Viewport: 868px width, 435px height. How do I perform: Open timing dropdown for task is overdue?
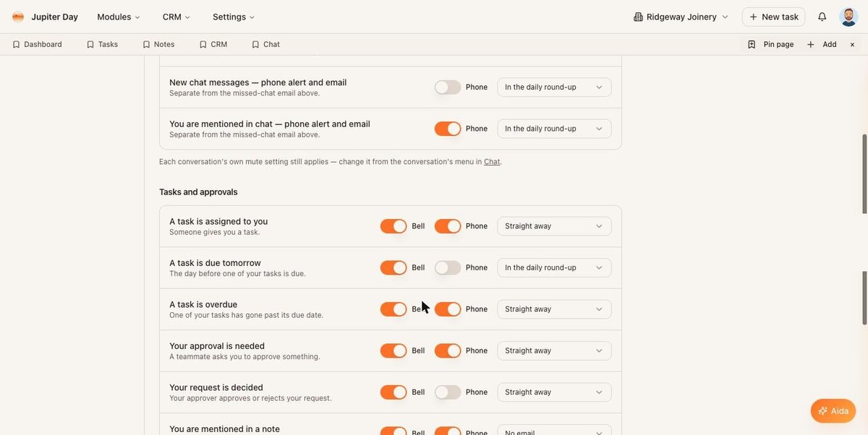click(554, 309)
